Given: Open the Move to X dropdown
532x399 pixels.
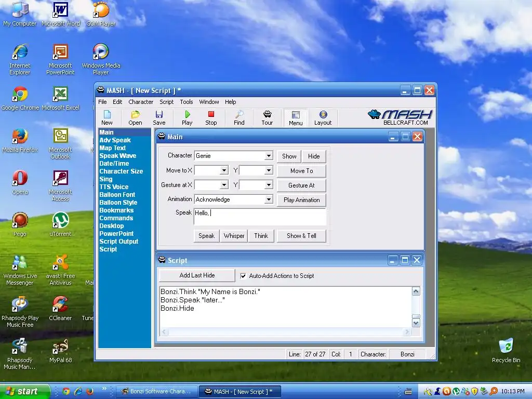Looking at the screenshot, I should (x=224, y=170).
